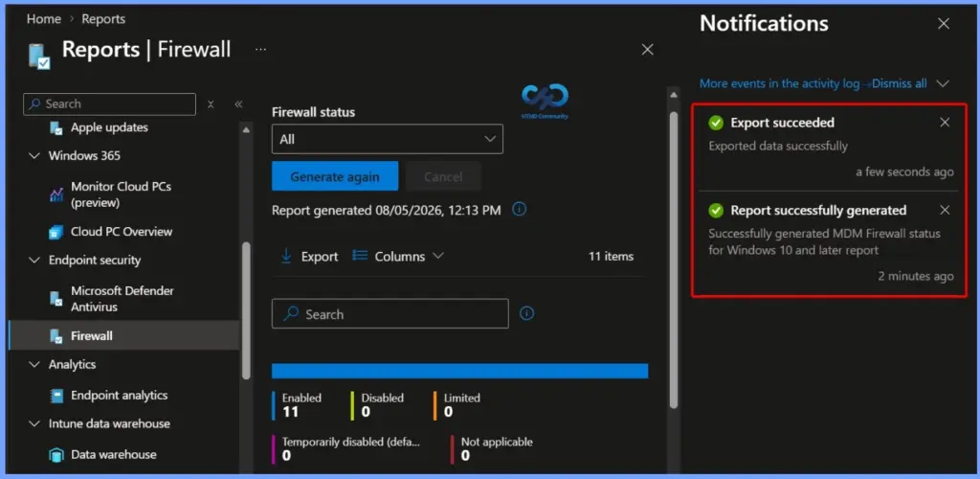Viewport: 980px width, 479px height.
Task: Click the Firewall sidebar item icon
Action: pos(56,336)
